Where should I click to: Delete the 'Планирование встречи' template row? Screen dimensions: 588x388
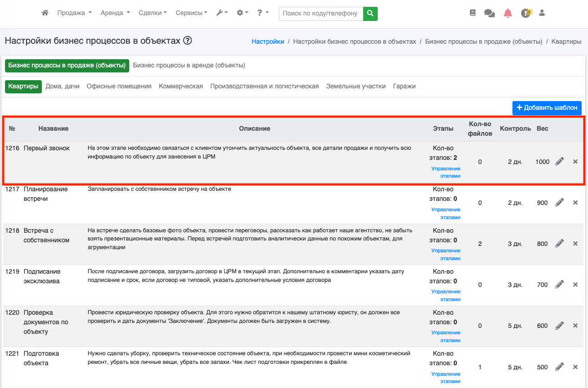(575, 203)
